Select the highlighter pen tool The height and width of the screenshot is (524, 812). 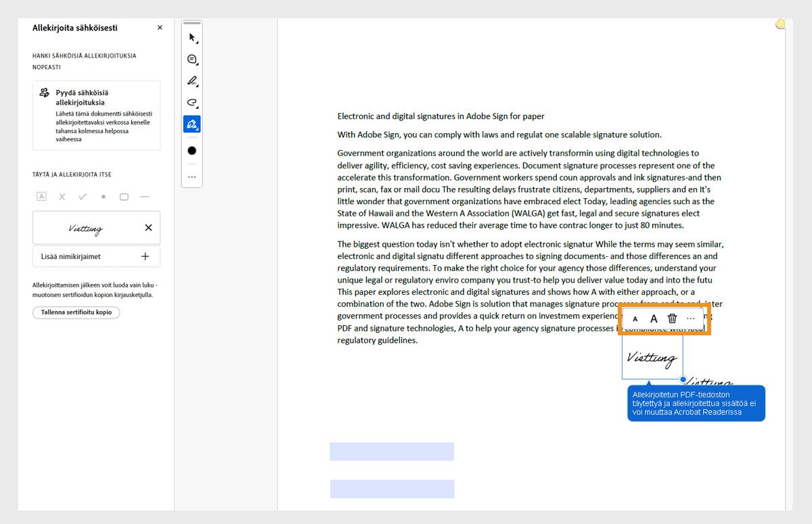[192, 81]
